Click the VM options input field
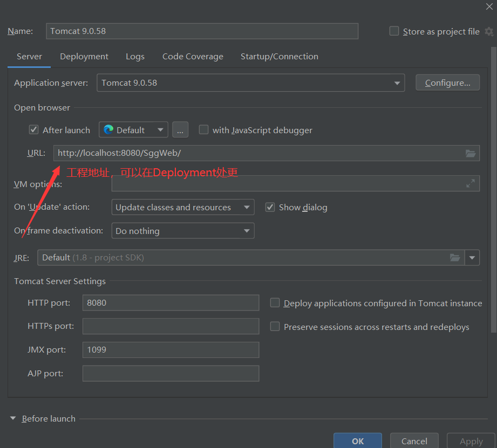The width and height of the screenshot is (497, 448). click(x=295, y=183)
